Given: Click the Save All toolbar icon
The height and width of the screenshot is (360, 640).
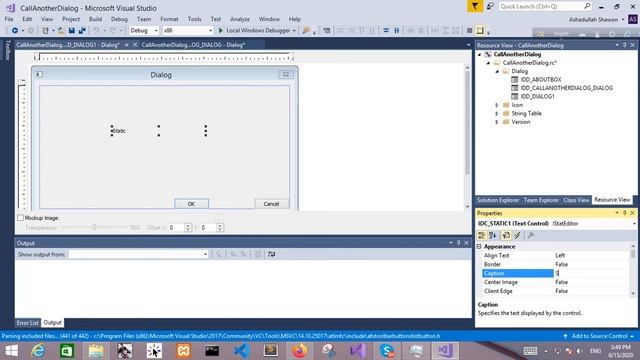Looking at the screenshot, I should (x=82, y=31).
